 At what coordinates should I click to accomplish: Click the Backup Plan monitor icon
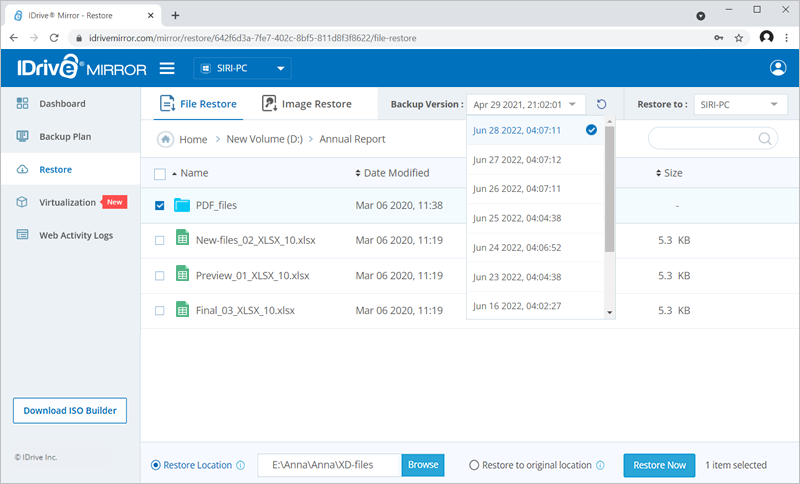pyautogui.click(x=22, y=136)
